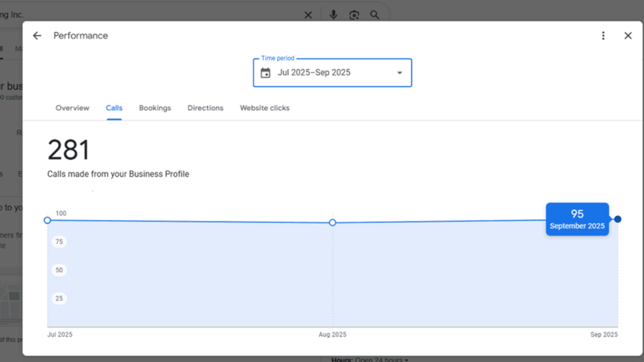Select the Google Lens camera icon
This screenshot has height=362, width=644.
coord(354,15)
